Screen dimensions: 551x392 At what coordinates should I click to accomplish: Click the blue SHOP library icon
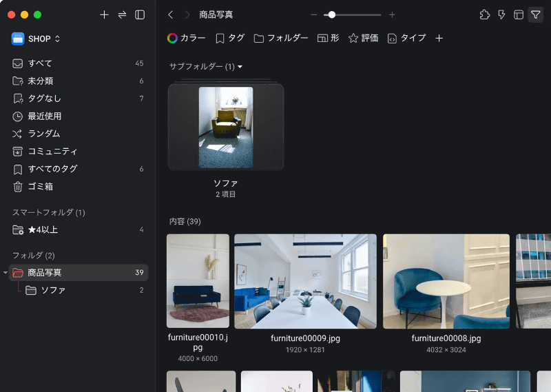[x=18, y=39]
